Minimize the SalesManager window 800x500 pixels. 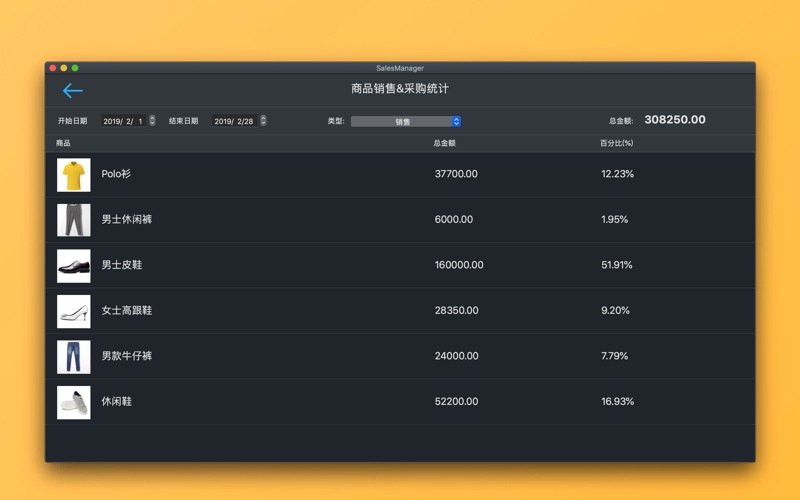tap(64, 68)
